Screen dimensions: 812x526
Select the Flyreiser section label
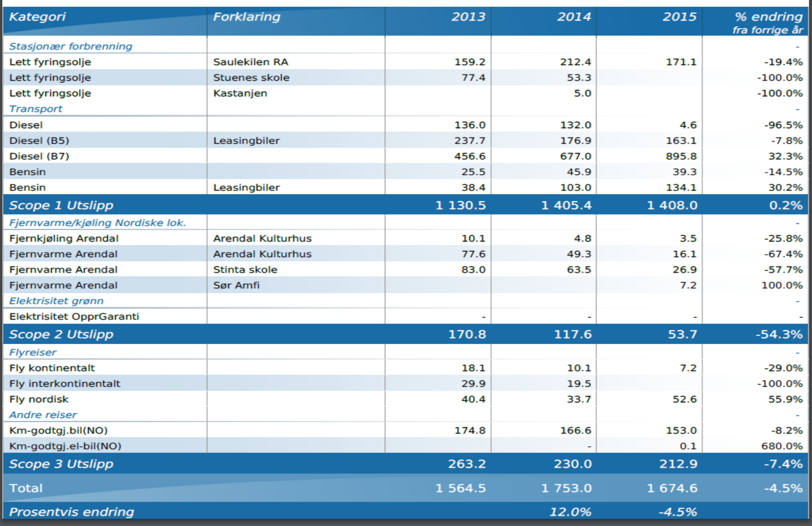pyautogui.click(x=33, y=353)
